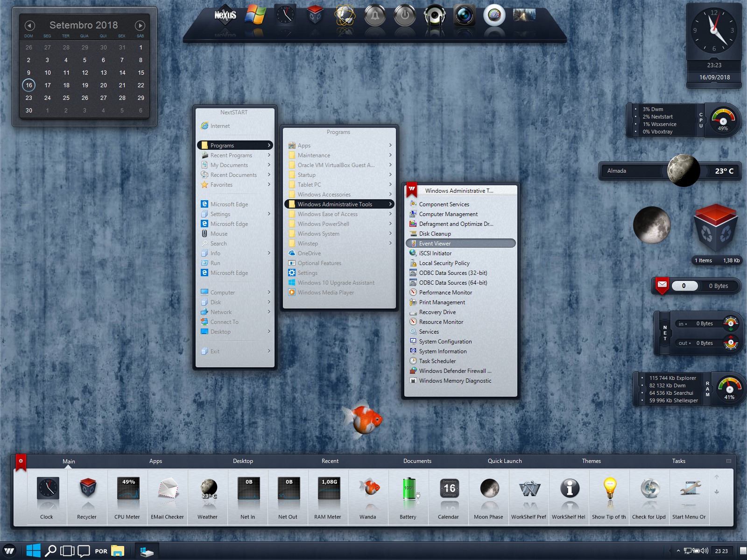This screenshot has height=560, width=747.
Task: Open File Explorer from taskbar
Action: point(118,551)
